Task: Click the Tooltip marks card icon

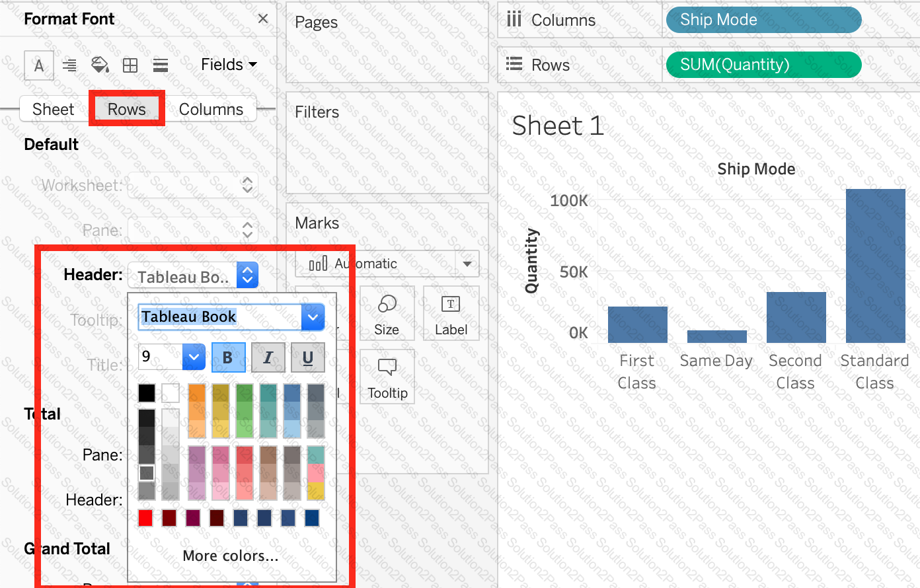Action: [x=387, y=377]
